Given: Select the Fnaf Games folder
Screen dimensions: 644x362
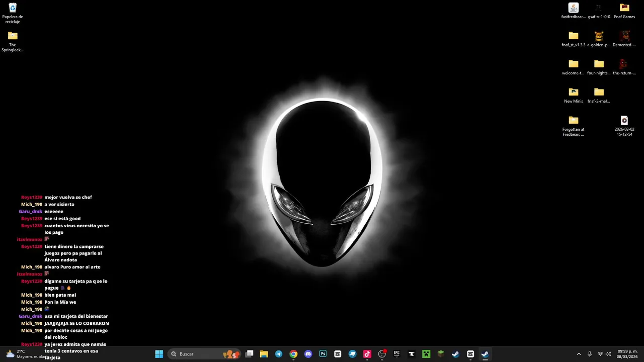Looking at the screenshot, I should click(624, 11).
